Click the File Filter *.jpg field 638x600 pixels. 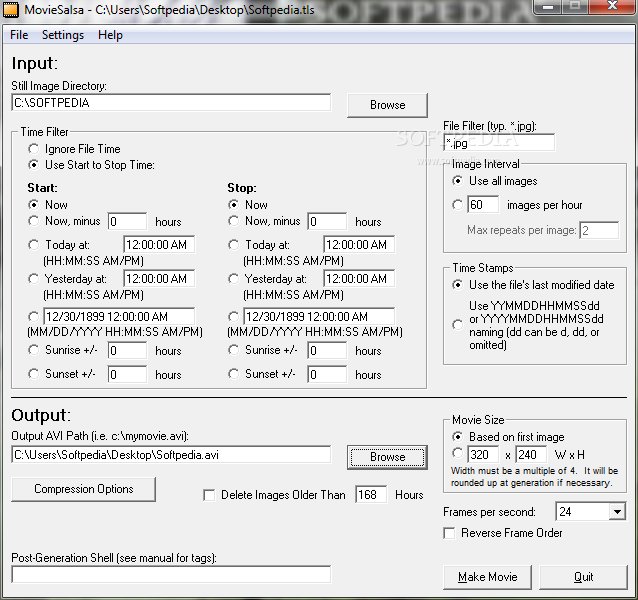coord(499,143)
